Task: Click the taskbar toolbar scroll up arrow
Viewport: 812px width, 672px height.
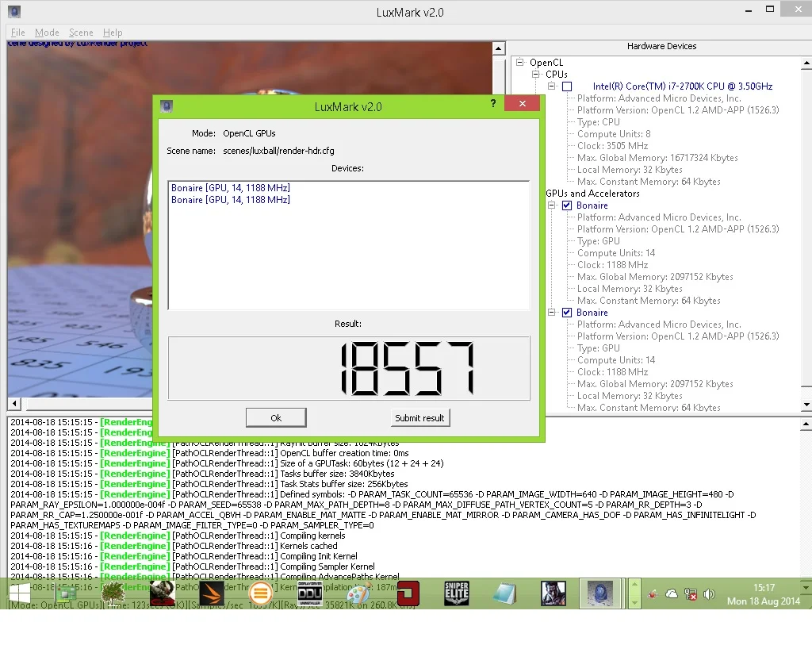Action: [x=634, y=585]
